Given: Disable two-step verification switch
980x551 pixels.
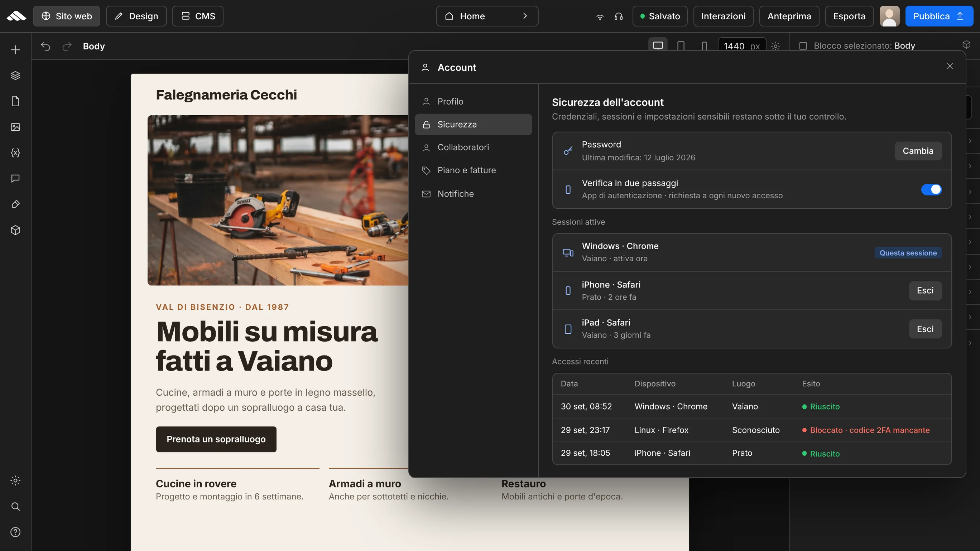Looking at the screenshot, I should click(931, 189).
